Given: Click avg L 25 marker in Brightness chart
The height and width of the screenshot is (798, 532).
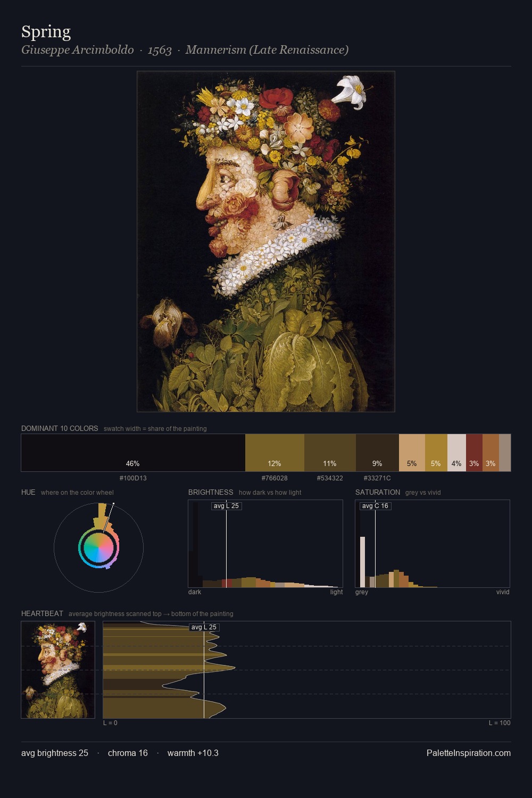Looking at the screenshot, I should 226,506.
